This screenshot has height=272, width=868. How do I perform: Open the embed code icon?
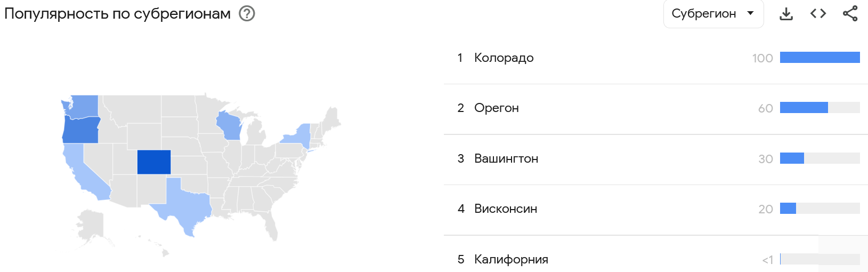click(x=818, y=14)
